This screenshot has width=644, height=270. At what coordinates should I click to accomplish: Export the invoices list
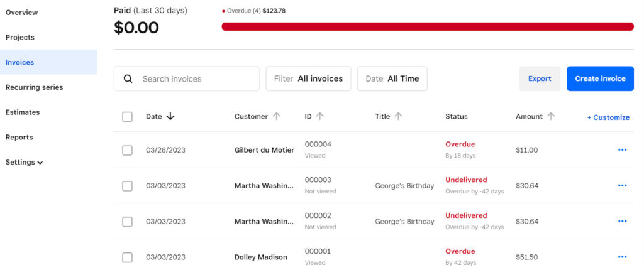(539, 79)
